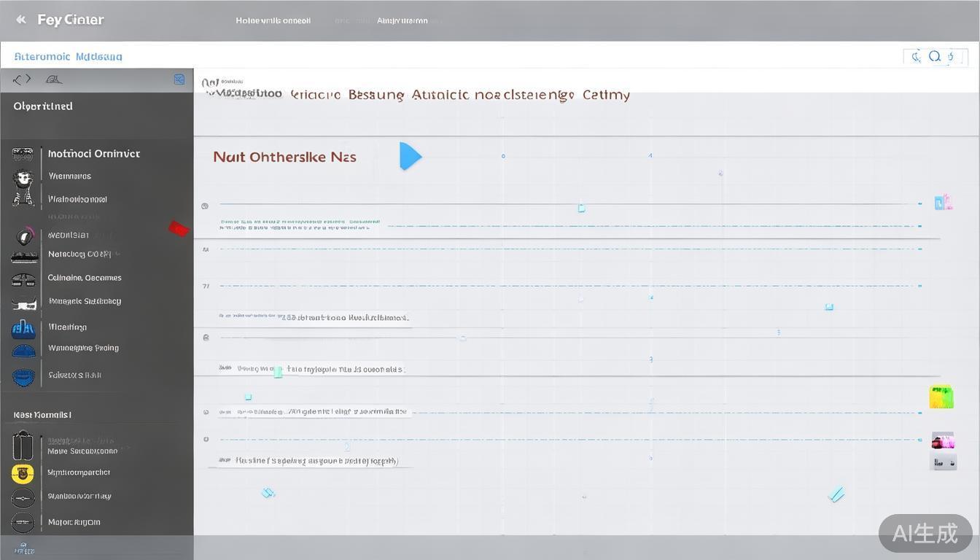Select the blue building icon in sidebar

(x=23, y=328)
